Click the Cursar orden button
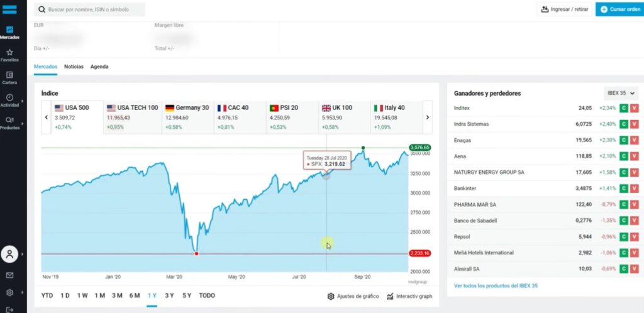Viewport: 644px width, 313px height. (619, 9)
